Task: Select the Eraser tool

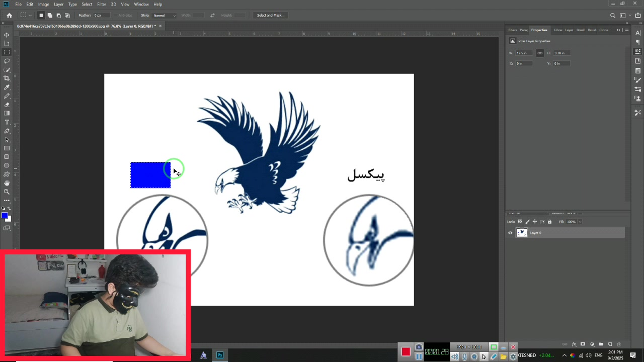Action: tap(7, 105)
